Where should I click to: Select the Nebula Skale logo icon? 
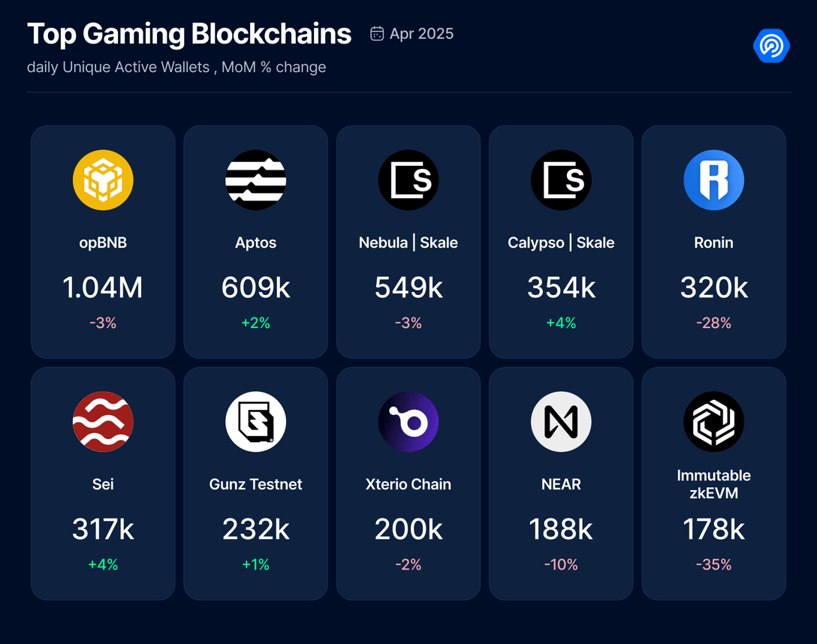point(408,180)
